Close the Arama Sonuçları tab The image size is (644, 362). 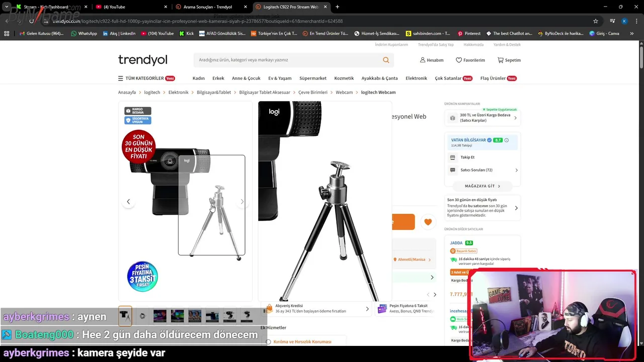(246, 7)
